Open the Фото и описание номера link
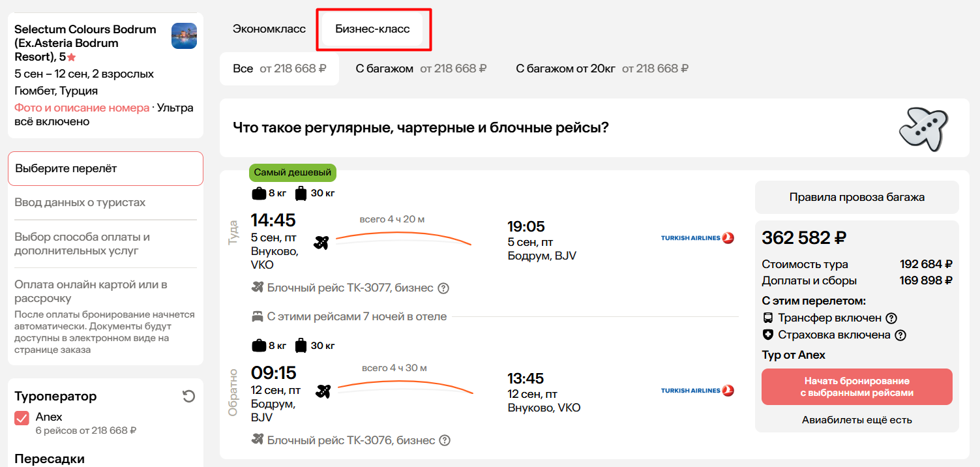This screenshot has width=980, height=467. point(82,108)
